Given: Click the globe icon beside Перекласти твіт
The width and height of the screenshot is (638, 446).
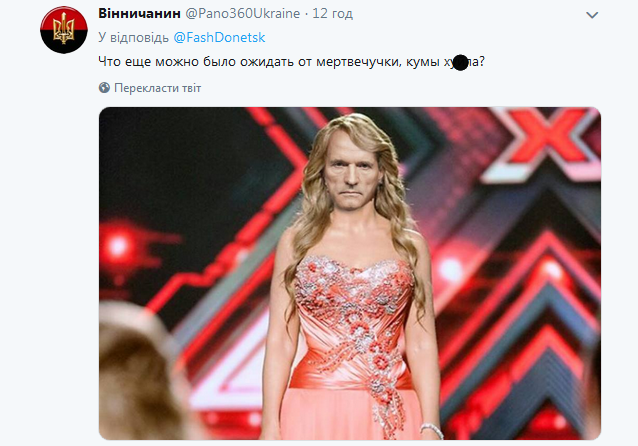Looking at the screenshot, I should click(x=104, y=88).
